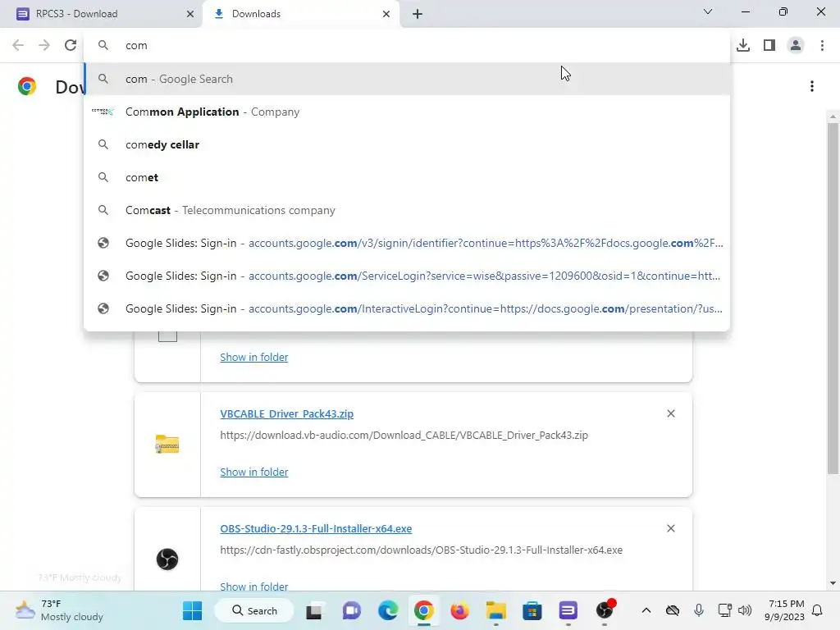
Task: Click the Chrome logo on Downloads page
Action: point(27,86)
